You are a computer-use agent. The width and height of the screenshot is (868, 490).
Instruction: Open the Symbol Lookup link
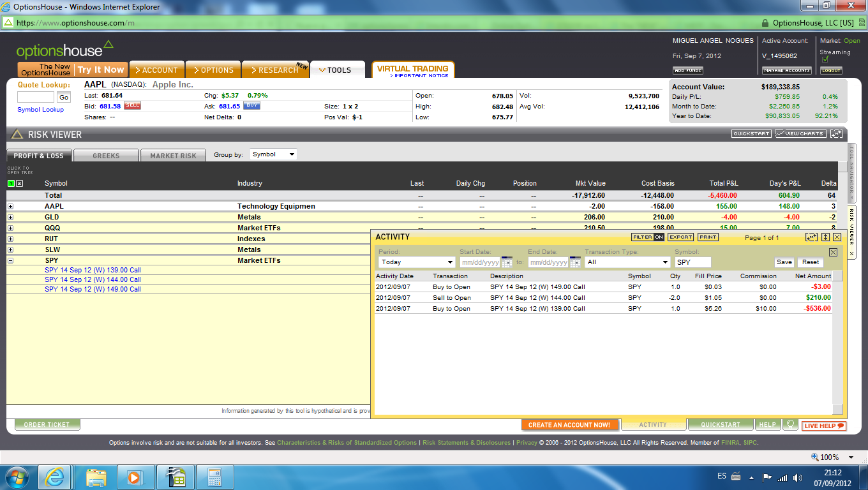(x=40, y=110)
